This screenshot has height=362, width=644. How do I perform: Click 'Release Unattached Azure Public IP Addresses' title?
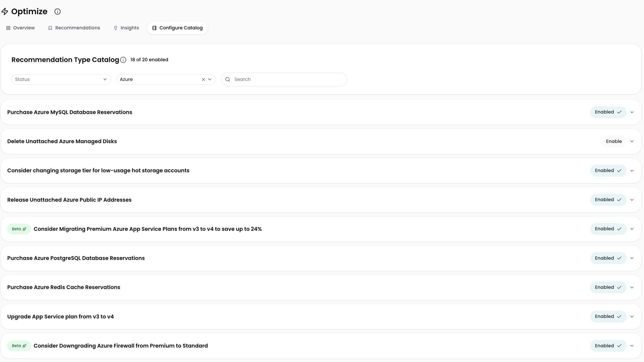pyautogui.click(x=69, y=200)
